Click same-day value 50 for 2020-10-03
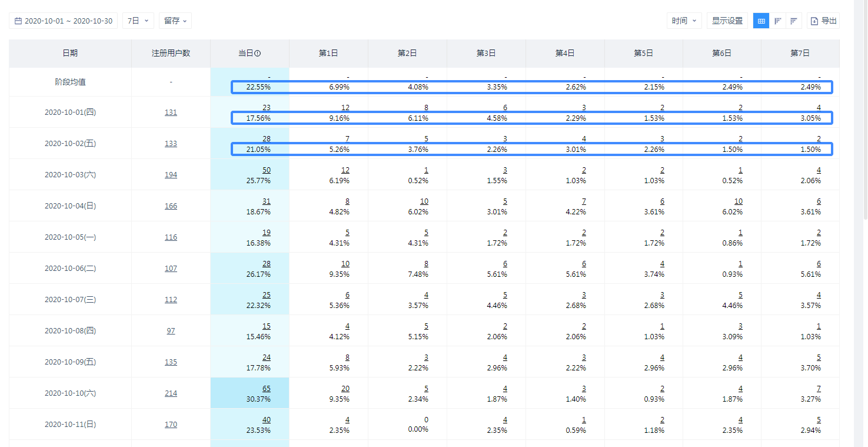The height and width of the screenshot is (447, 868). 267,170
